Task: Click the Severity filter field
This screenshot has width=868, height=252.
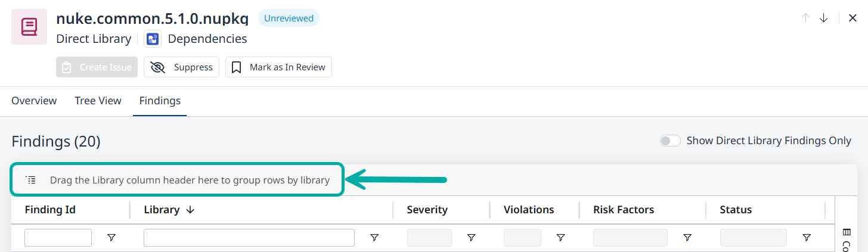Action: click(x=429, y=238)
